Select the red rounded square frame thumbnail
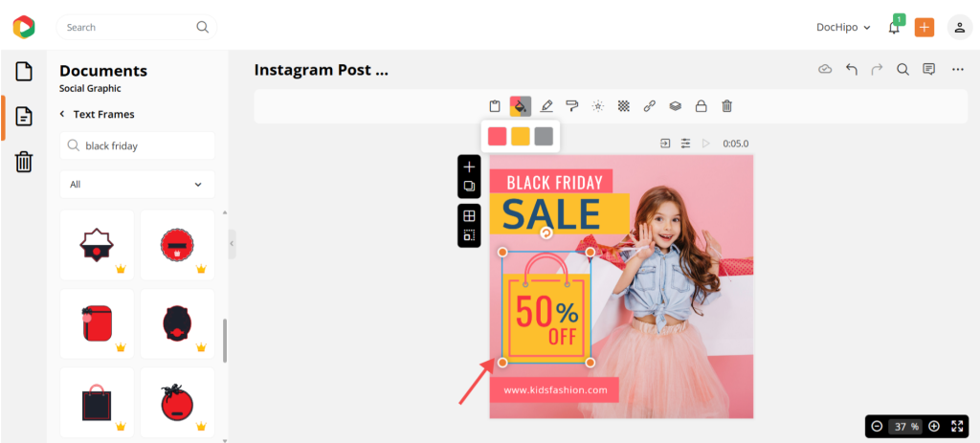This screenshot has height=443, width=980. point(97,323)
